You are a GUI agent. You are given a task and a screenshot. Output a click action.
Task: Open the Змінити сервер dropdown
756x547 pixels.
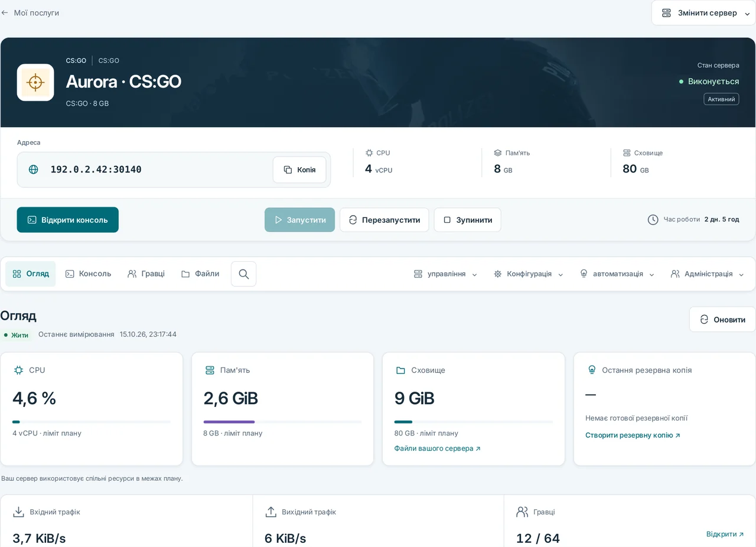703,13
